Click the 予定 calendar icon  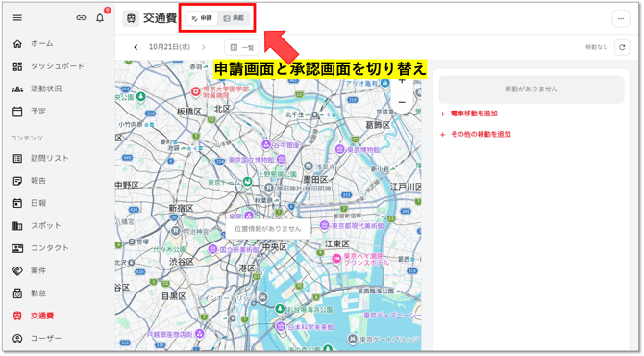point(17,112)
